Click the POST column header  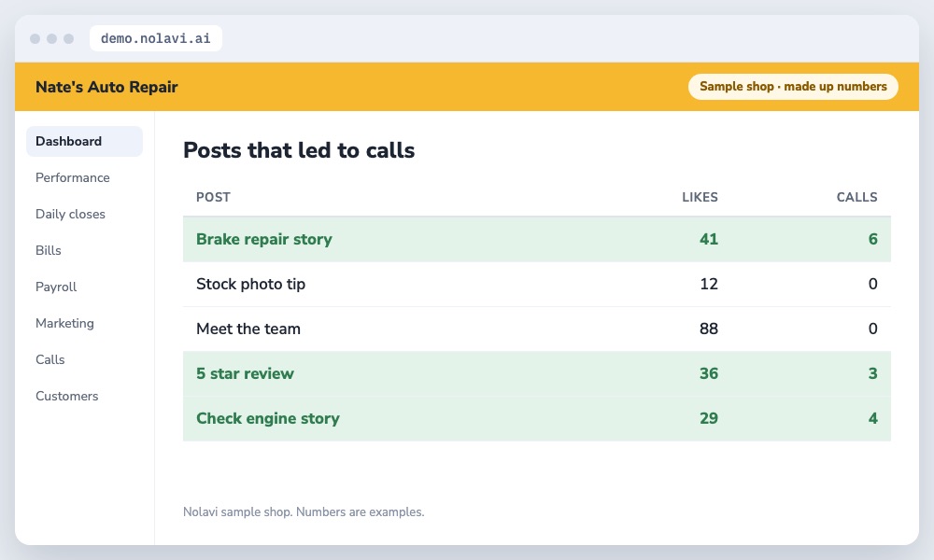click(x=213, y=197)
